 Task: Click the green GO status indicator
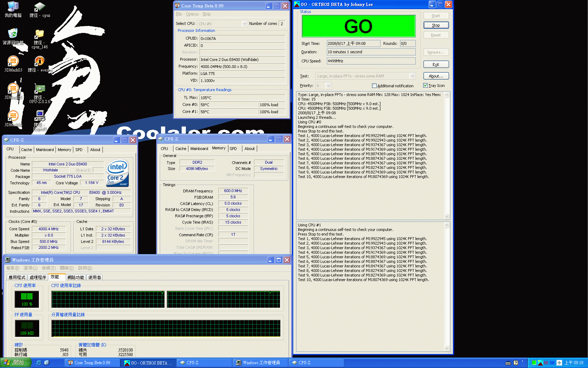(x=359, y=26)
